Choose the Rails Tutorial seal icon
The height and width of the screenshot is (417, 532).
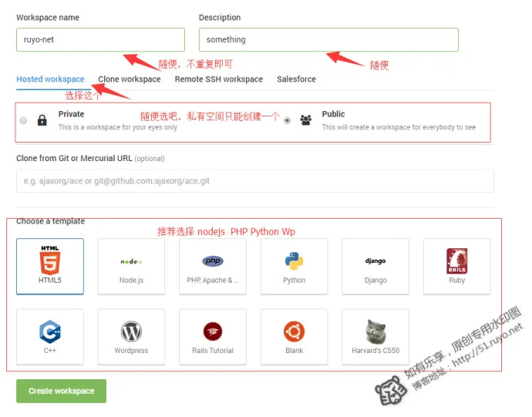tap(213, 331)
